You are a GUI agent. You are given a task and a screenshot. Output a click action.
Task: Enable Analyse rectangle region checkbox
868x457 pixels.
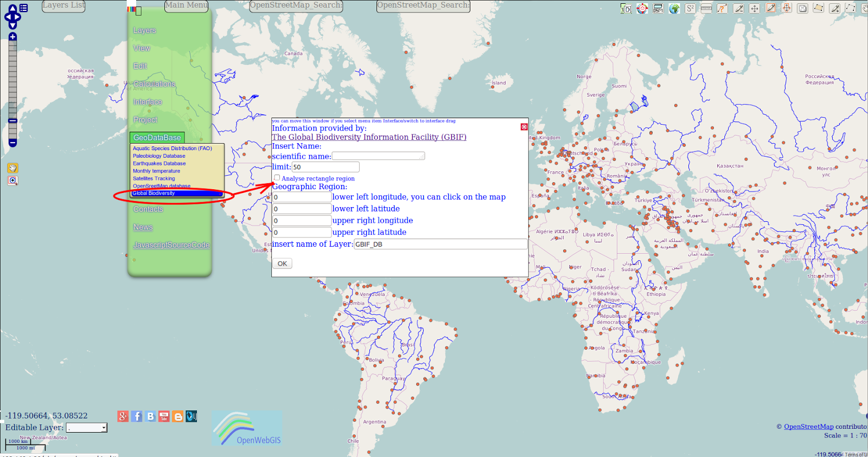277,178
